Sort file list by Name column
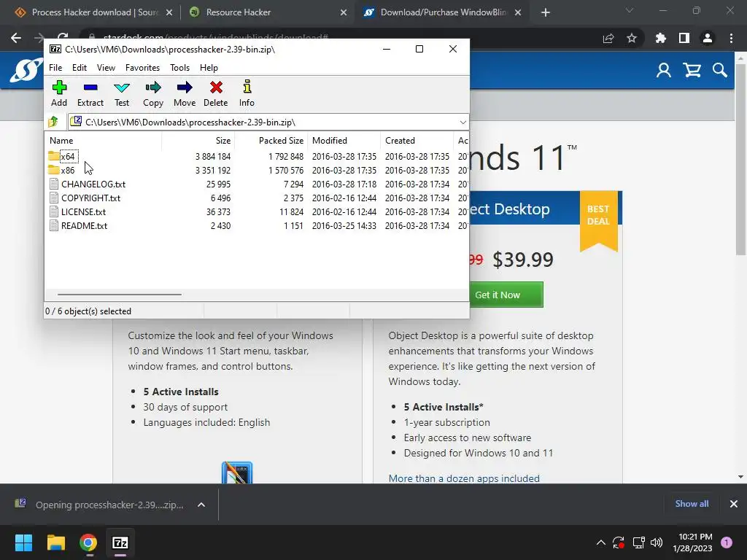The height and width of the screenshot is (560, 747). point(104,141)
